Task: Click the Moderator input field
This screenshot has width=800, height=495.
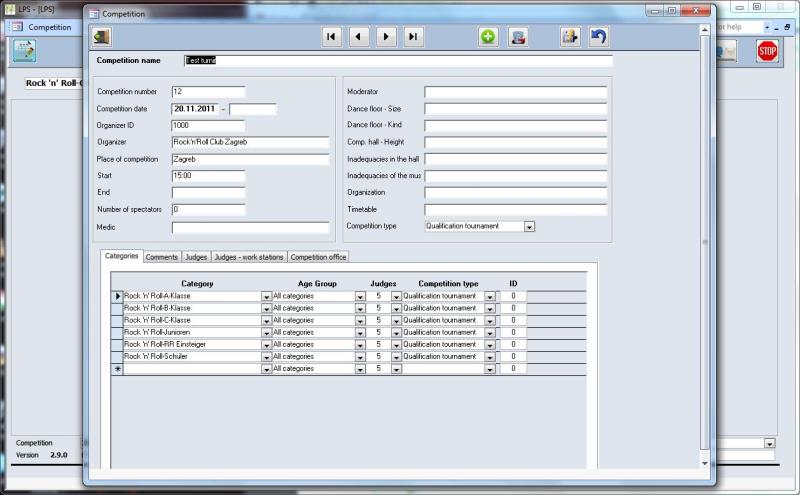Action: click(515, 92)
